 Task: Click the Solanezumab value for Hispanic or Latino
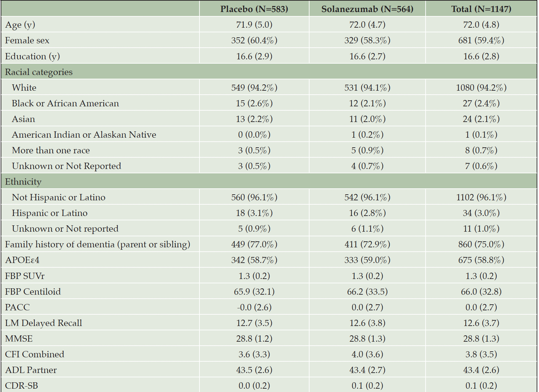click(x=367, y=213)
